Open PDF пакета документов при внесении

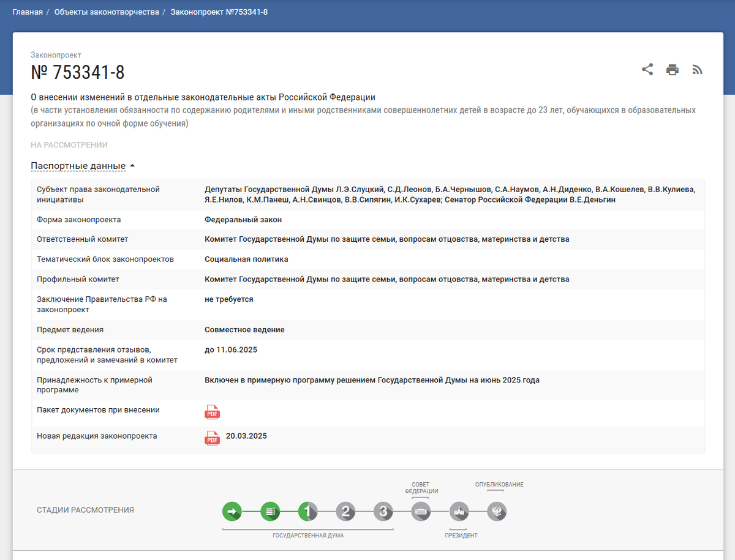[212, 413]
